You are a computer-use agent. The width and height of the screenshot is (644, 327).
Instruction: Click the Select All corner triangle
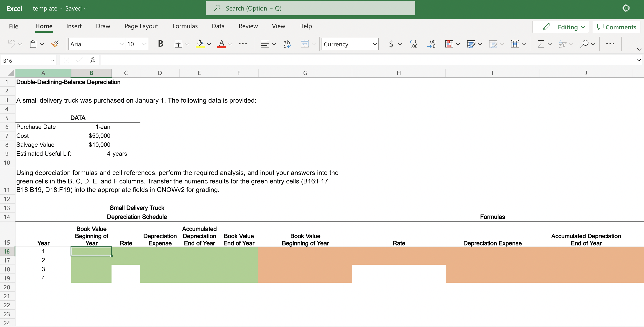[x=11, y=73]
